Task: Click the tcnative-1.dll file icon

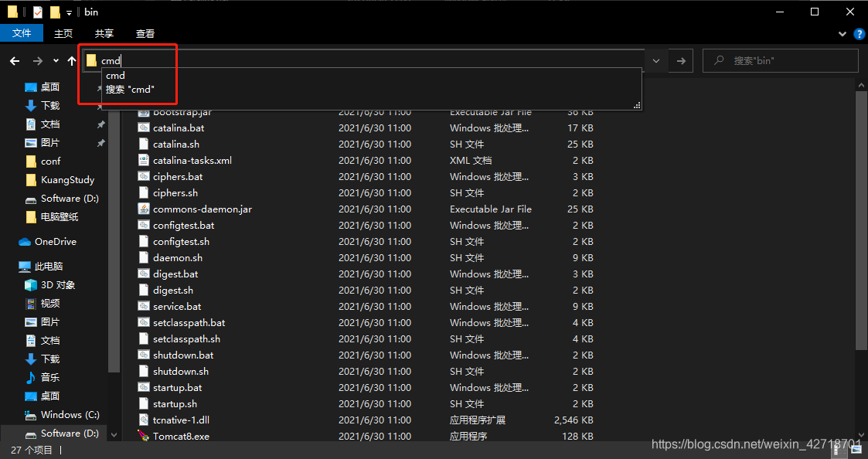Action: [x=143, y=420]
